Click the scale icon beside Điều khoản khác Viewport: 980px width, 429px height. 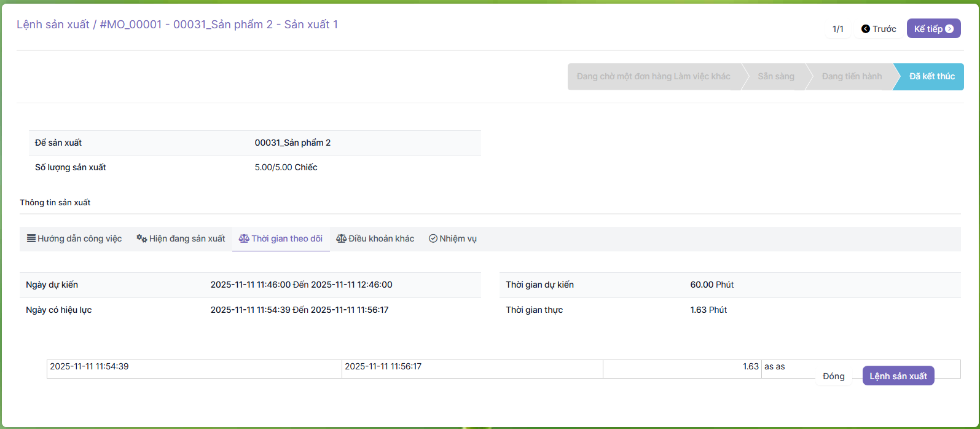point(341,238)
